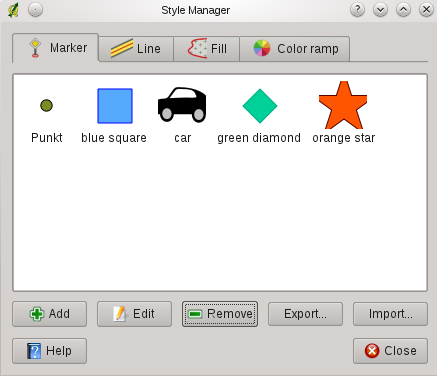Click the X button in title bar
This screenshot has width=437, height=376.
point(426,10)
